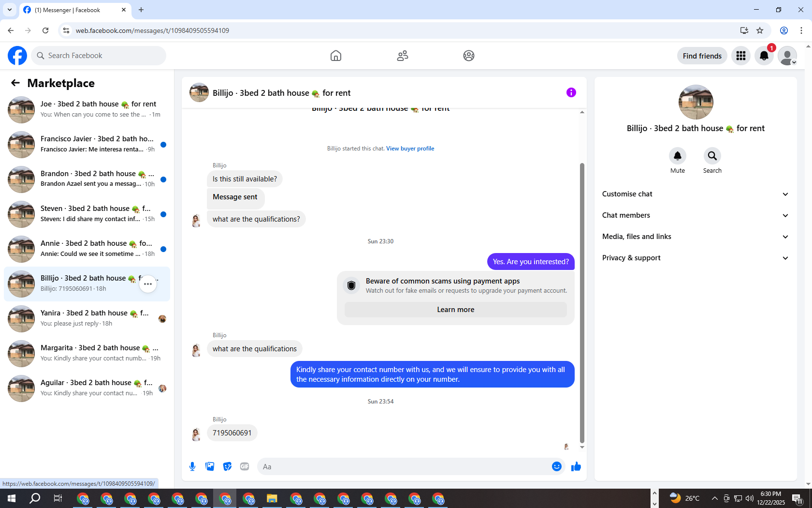This screenshot has width=812, height=508.
Task: Click 'Yes. Are you interested?' message bubble
Action: [531, 262]
